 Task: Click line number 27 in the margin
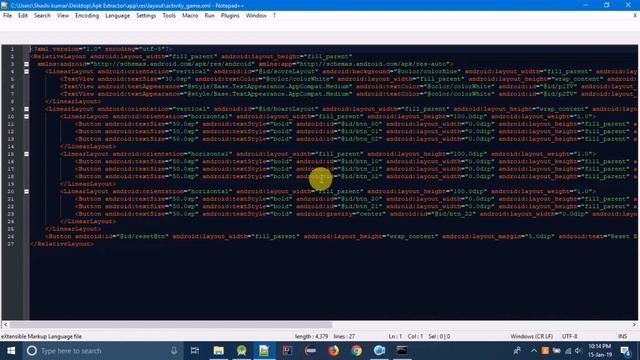pyautogui.click(x=11, y=244)
